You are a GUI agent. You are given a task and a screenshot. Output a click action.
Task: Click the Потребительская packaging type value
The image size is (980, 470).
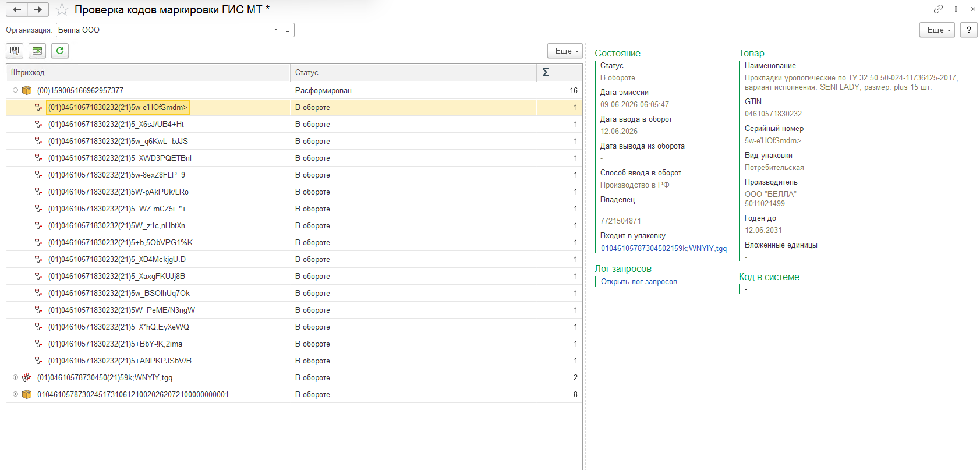(774, 167)
